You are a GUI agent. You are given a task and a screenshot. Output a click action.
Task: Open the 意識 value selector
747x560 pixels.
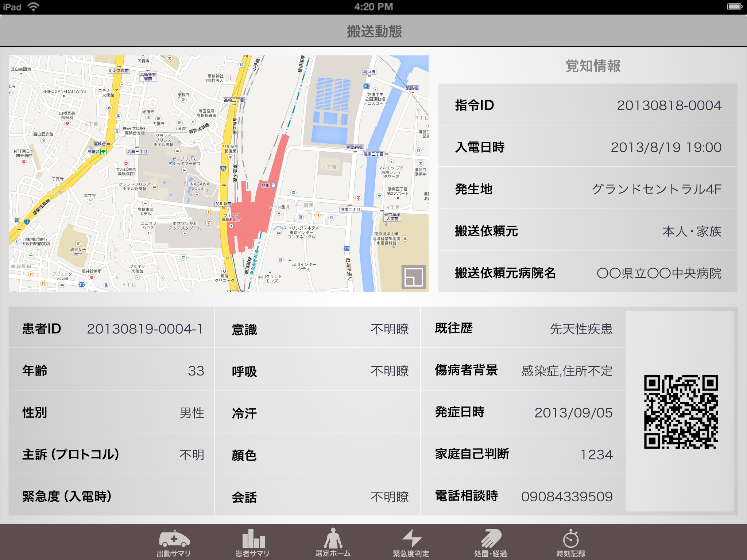389,329
